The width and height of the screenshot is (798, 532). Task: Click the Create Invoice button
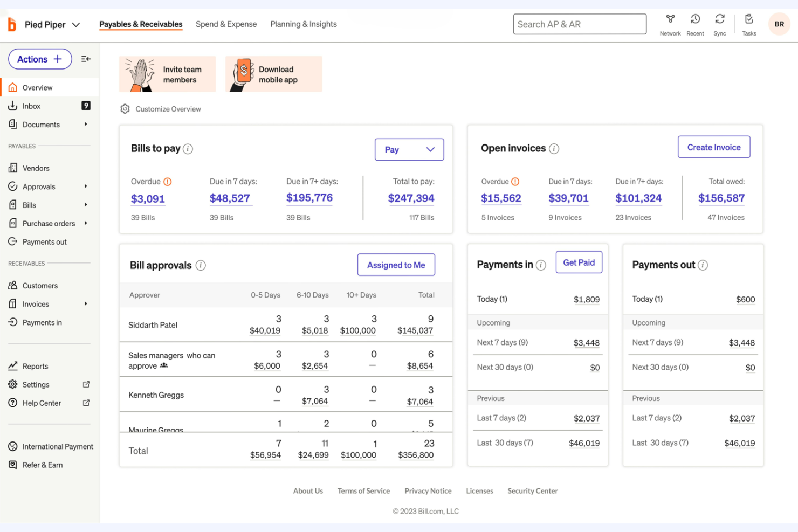point(714,147)
